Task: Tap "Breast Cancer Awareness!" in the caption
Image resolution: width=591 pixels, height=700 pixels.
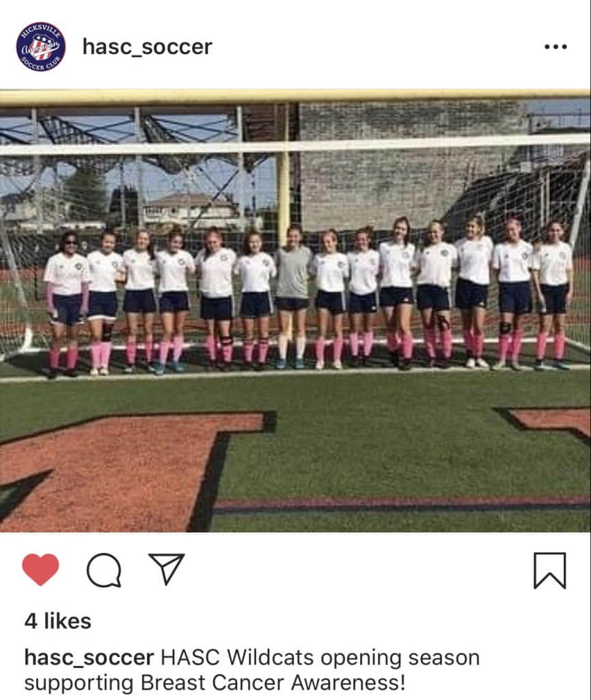Action: pos(273,683)
